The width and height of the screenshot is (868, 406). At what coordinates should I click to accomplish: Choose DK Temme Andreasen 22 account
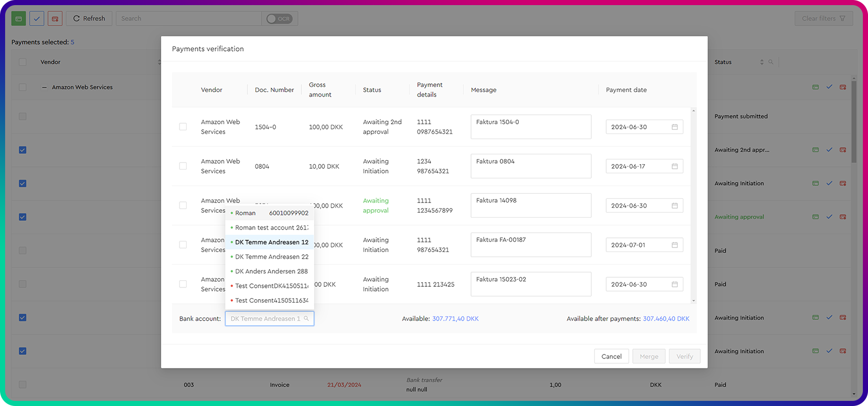click(270, 257)
